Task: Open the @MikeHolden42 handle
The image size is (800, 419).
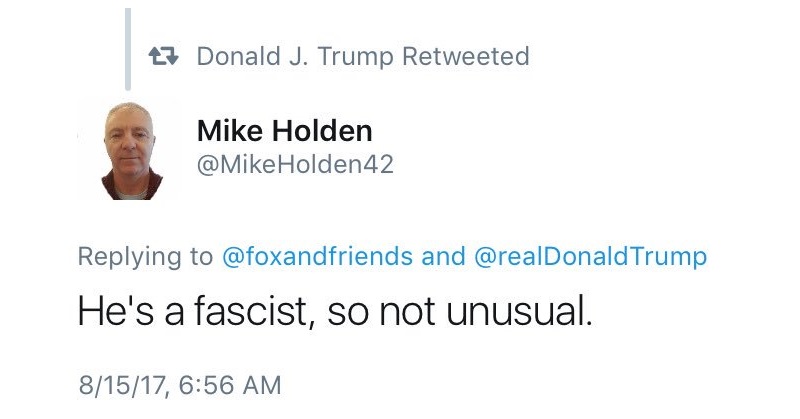Action: [x=295, y=165]
